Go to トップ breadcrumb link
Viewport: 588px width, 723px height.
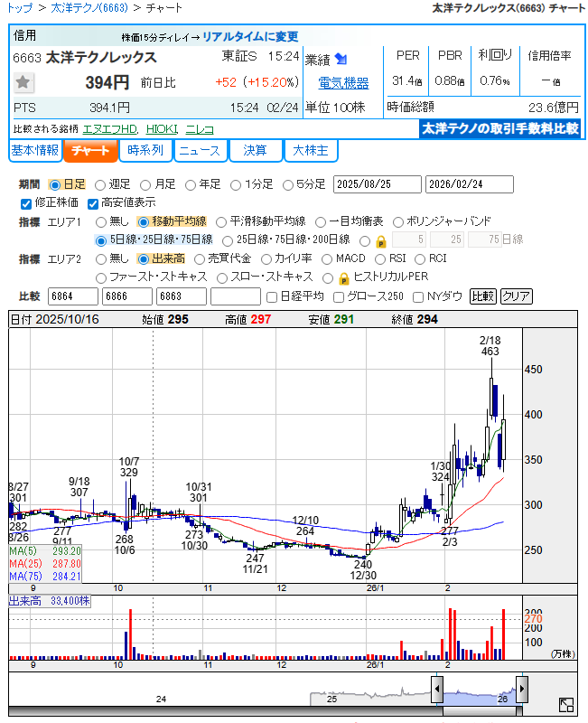20,8
